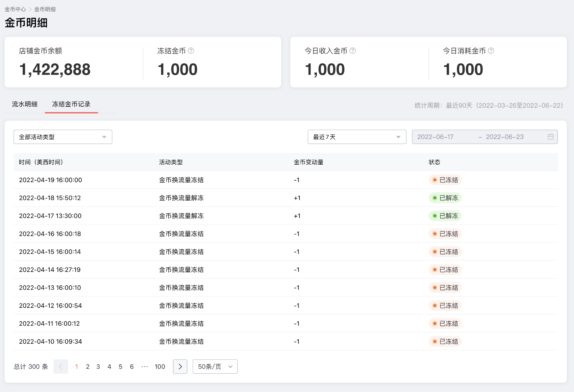Open the 最近7天 time range dropdown

[357, 137]
